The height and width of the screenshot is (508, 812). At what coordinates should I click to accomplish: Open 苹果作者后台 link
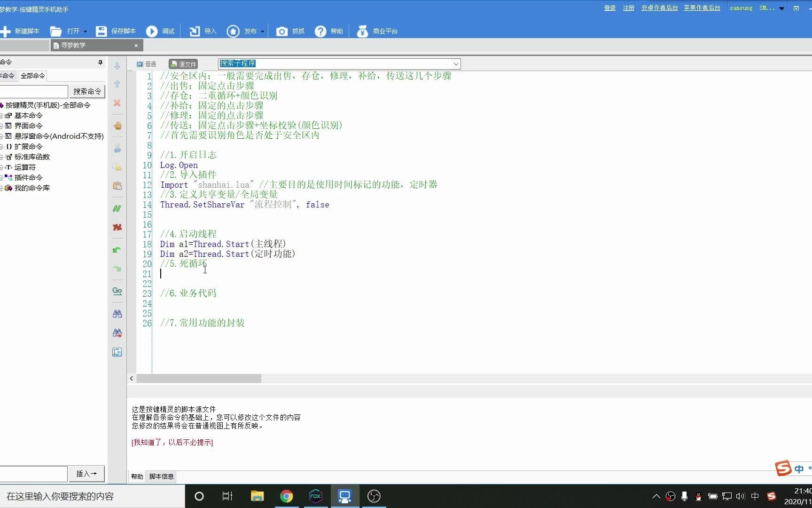coord(702,8)
